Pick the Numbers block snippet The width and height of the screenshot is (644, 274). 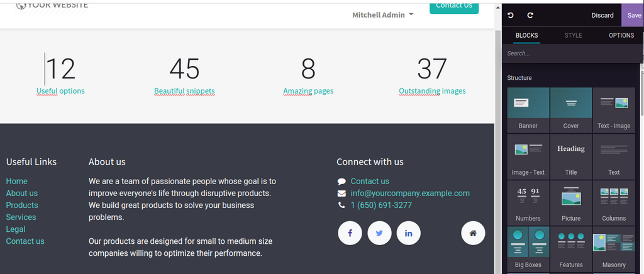pyautogui.click(x=528, y=202)
